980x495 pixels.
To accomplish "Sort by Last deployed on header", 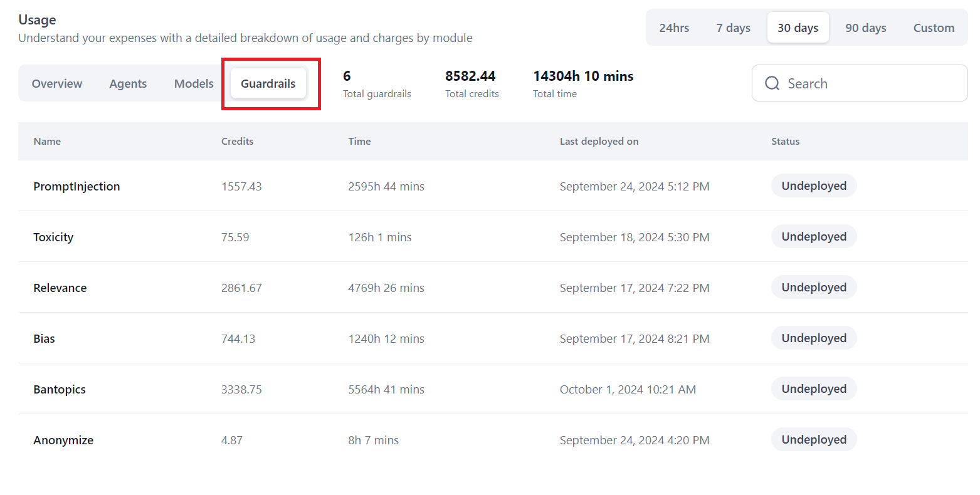I will pos(599,141).
